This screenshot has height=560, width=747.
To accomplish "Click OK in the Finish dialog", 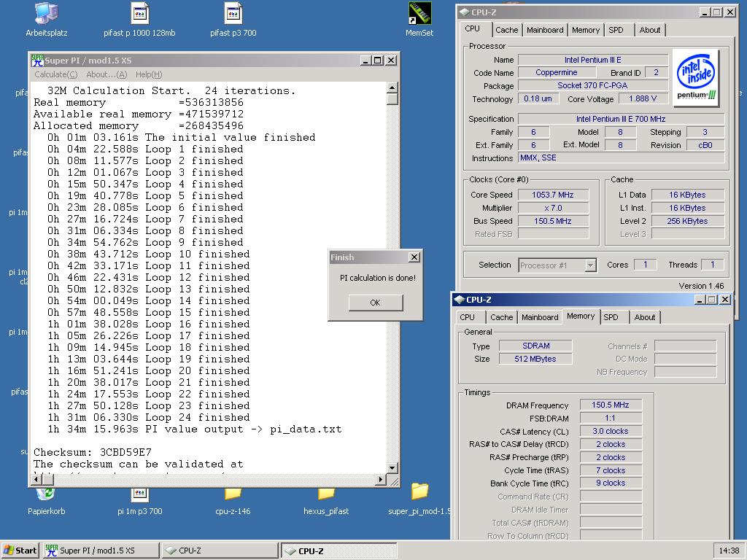I will point(376,303).
